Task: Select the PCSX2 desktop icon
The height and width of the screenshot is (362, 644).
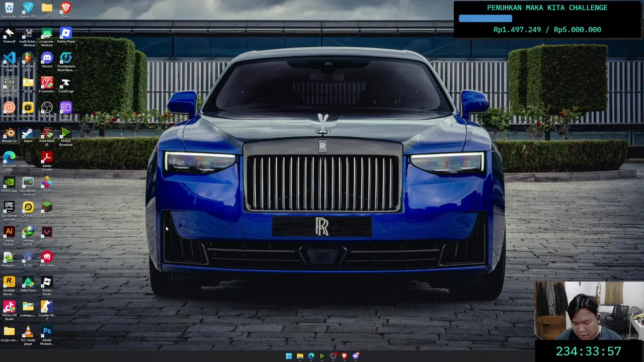Action: pos(28,259)
